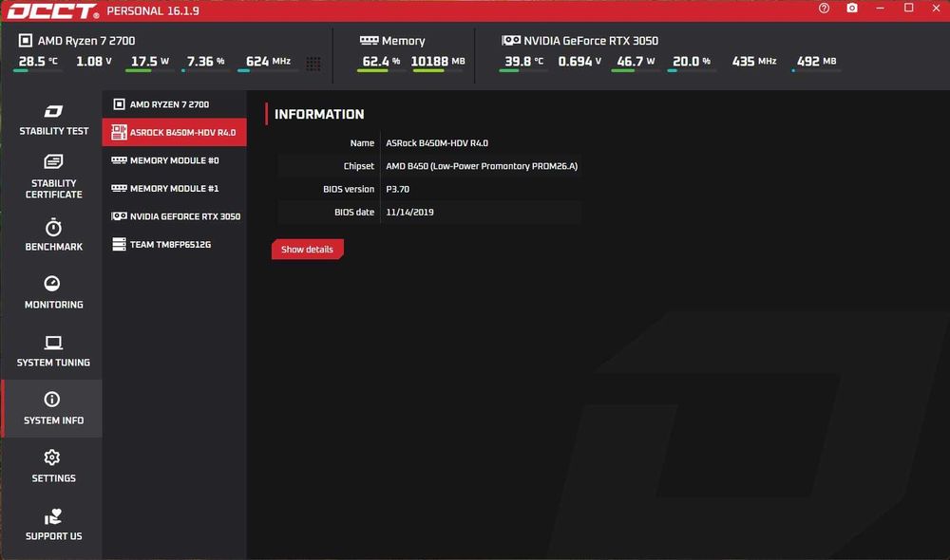Click the Stability Test label
The height and width of the screenshot is (560, 950).
tap(54, 131)
